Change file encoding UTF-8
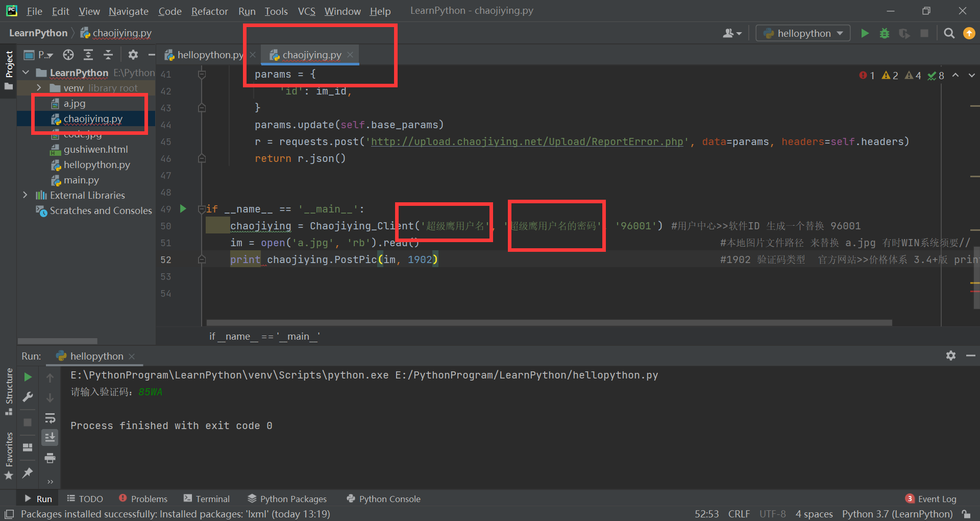 point(772,514)
